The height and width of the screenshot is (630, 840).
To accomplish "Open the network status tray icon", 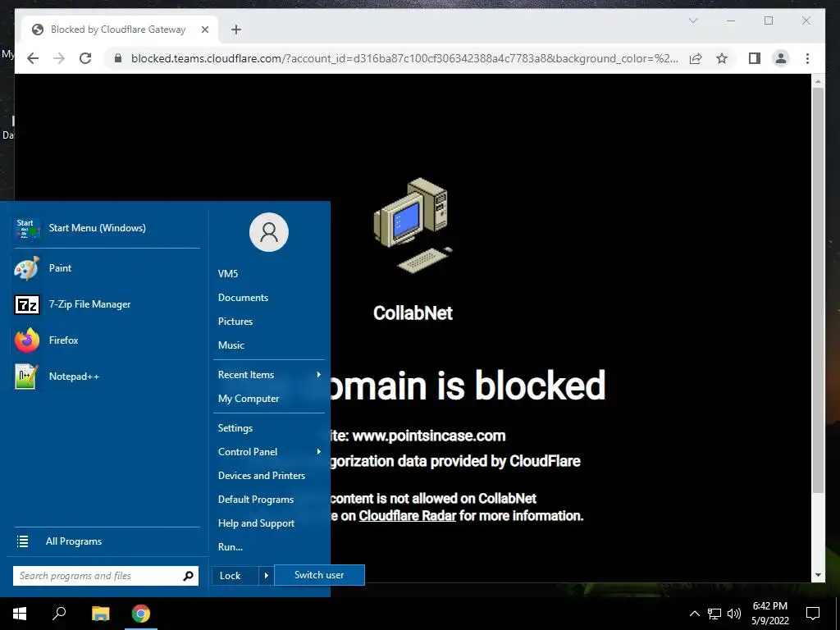I will [x=714, y=614].
